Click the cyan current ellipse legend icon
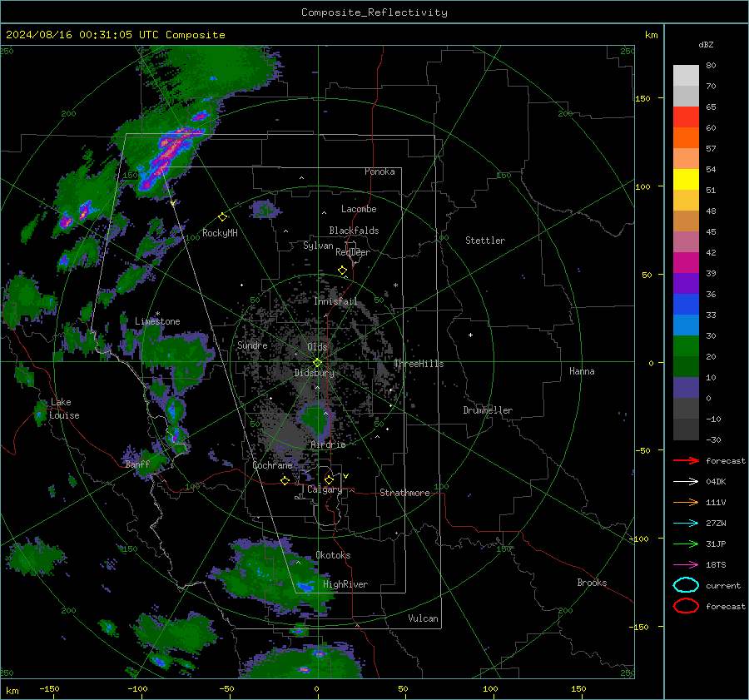 point(686,585)
